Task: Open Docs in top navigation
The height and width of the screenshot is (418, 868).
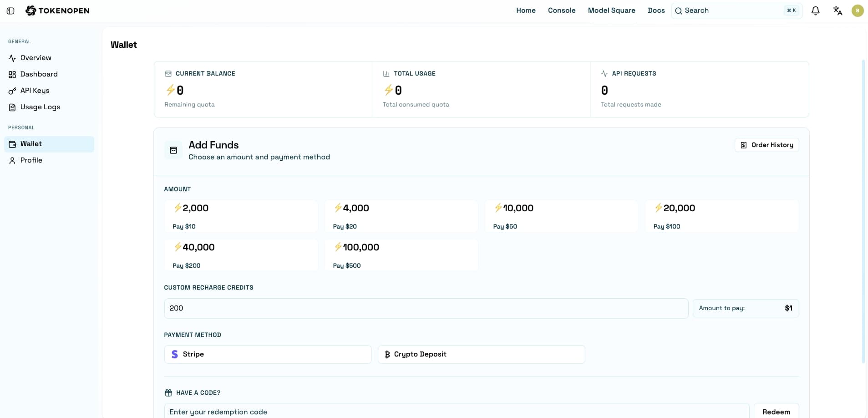Action: coord(656,10)
